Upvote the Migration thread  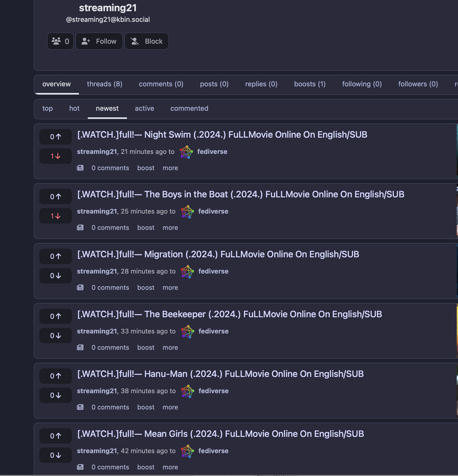(56, 256)
